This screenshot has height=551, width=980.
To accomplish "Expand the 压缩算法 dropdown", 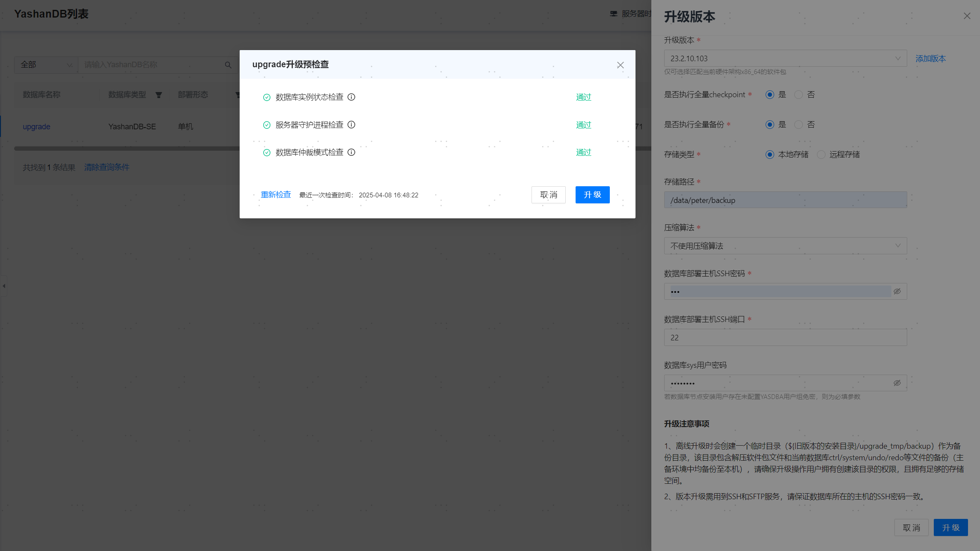I will click(x=785, y=246).
